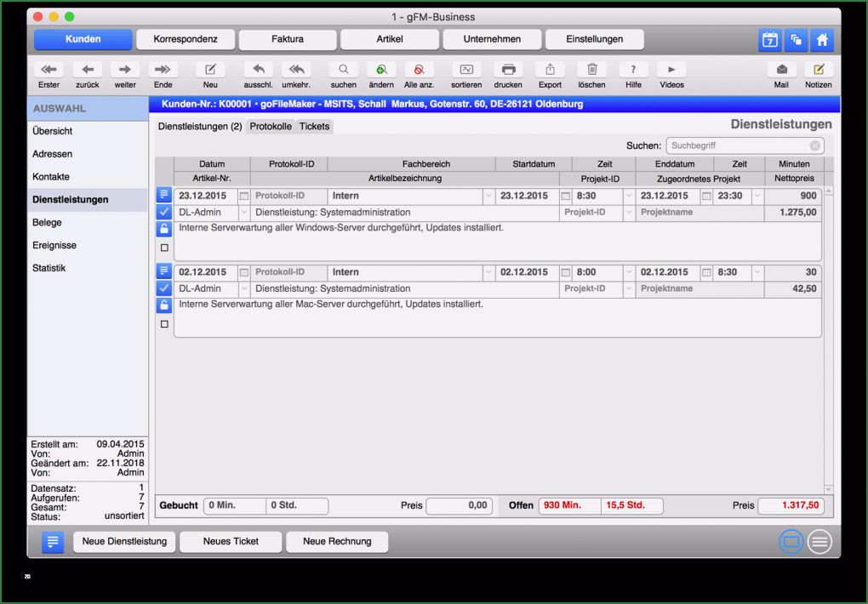Click the 'Neu' new record icon

coord(210,70)
